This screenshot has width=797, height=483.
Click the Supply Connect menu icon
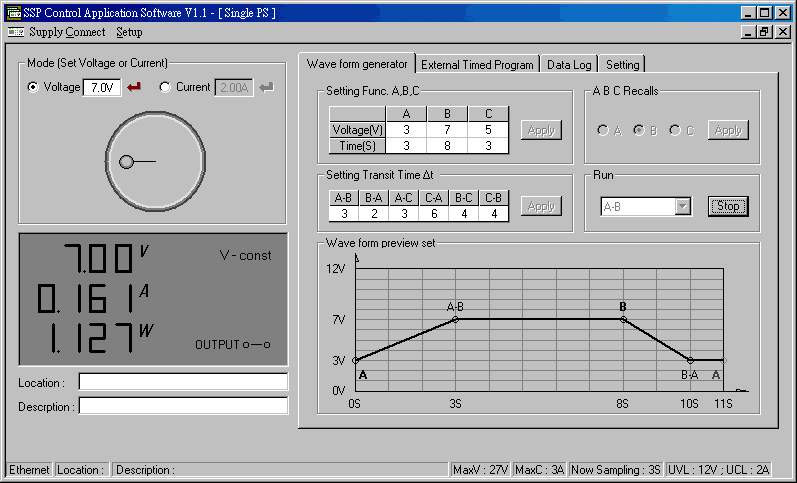tap(16, 32)
